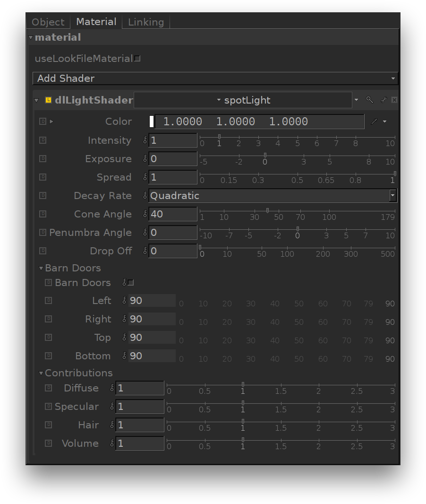This screenshot has width=426, height=504.
Task: Open the spotLight shader selector
Action: (243, 100)
